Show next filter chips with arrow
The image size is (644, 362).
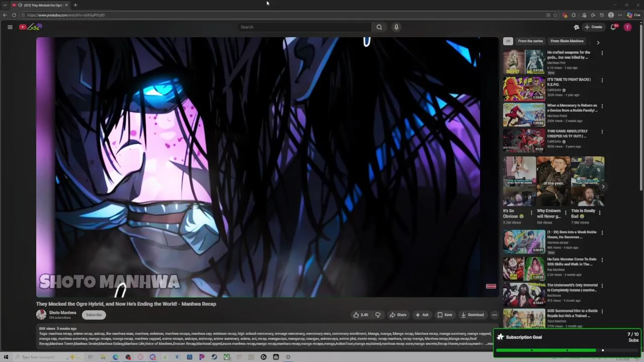tap(598, 42)
